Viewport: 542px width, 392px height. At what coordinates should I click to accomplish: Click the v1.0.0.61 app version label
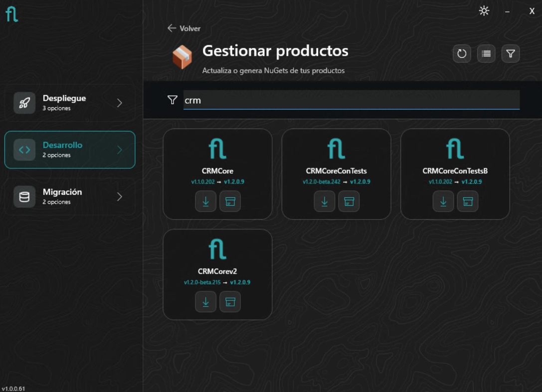click(x=13, y=389)
